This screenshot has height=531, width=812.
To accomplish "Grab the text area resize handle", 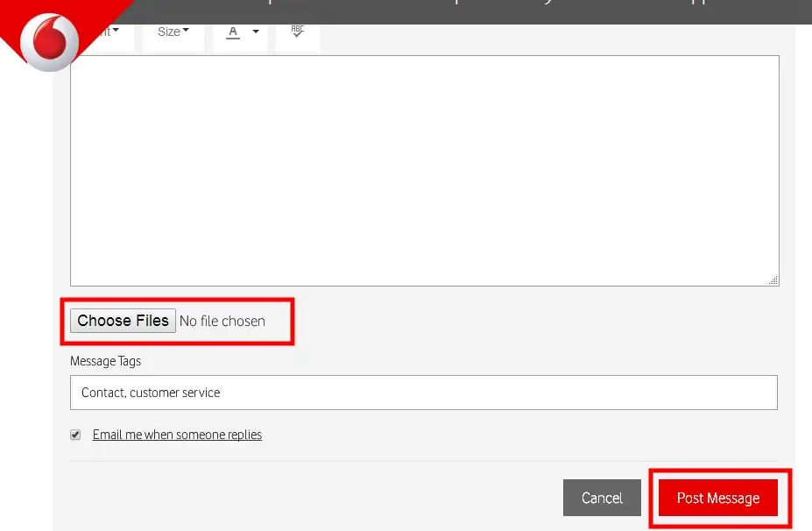I will pyautogui.click(x=773, y=280).
